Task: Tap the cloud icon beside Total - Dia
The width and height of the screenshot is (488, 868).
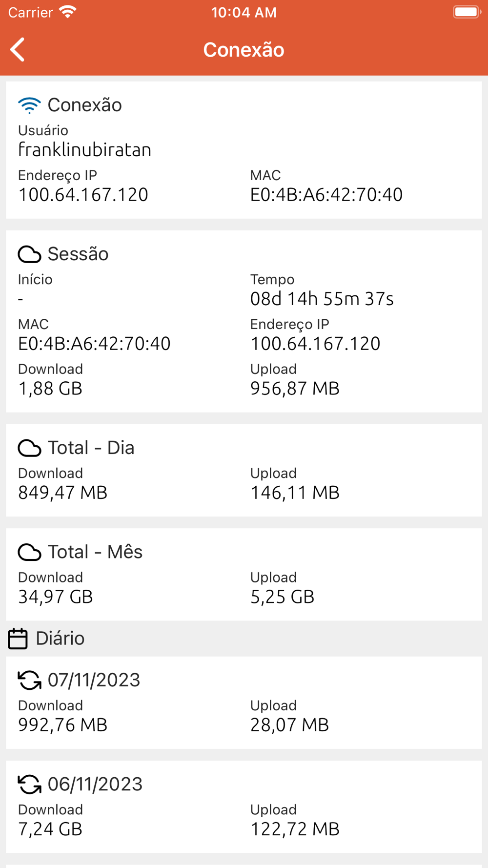Action: click(29, 448)
